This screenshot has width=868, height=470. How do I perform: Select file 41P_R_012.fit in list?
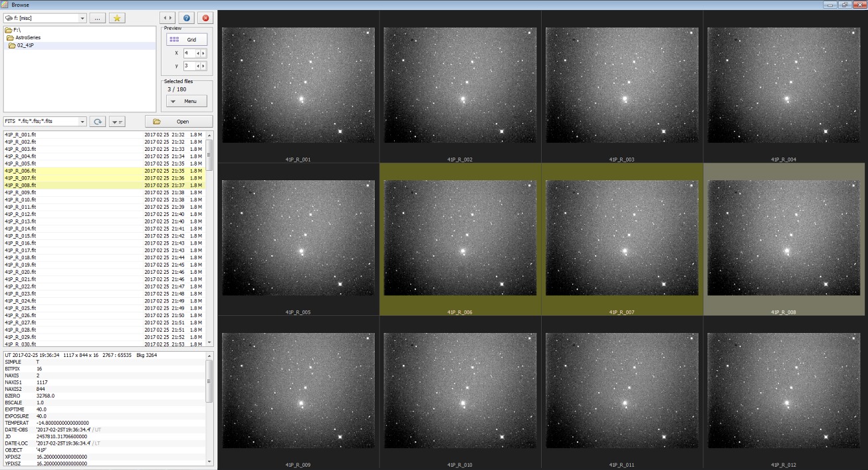21,214
